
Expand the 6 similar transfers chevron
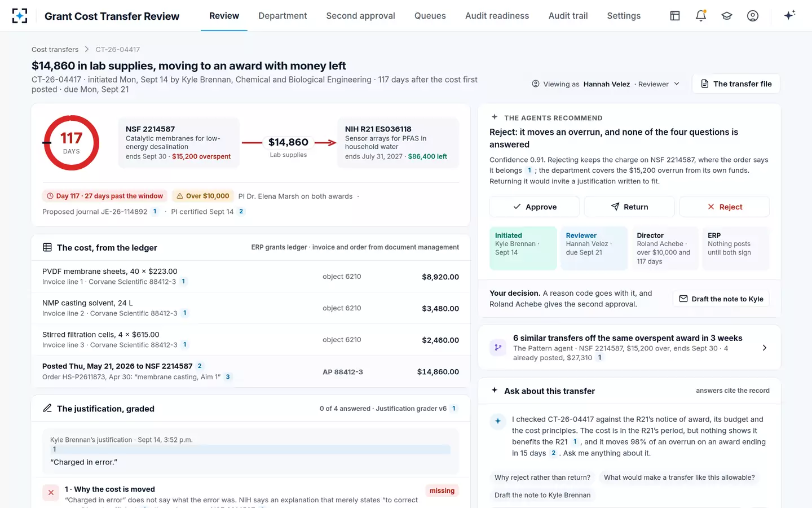pyautogui.click(x=764, y=348)
